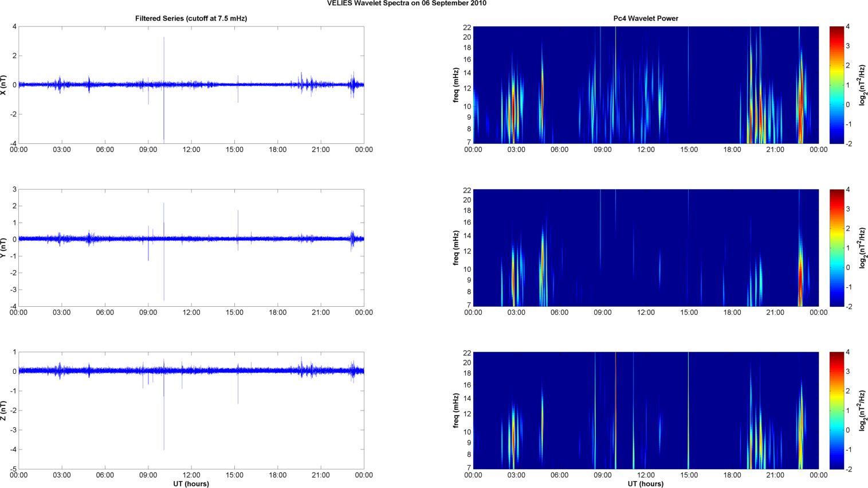The height and width of the screenshot is (488, 868).
Task: Click the 'Y (nT)' y-axis label
Action: (4, 248)
